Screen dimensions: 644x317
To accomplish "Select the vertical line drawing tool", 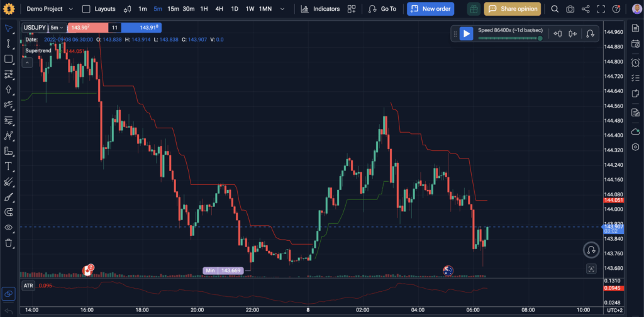I will pyautogui.click(x=8, y=43).
